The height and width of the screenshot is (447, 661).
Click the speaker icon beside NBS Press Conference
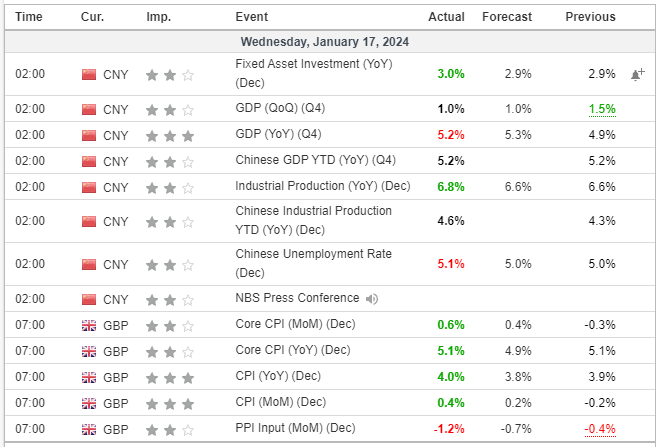click(373, 298)
